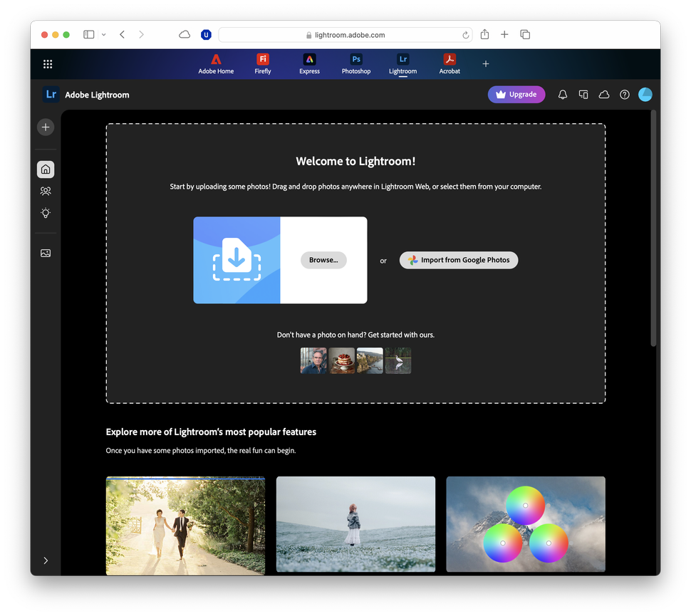
Task: Open the sidebar dropdown chevron in the browser toolbar
Action: pyautogui.click(x=103, y=34)
